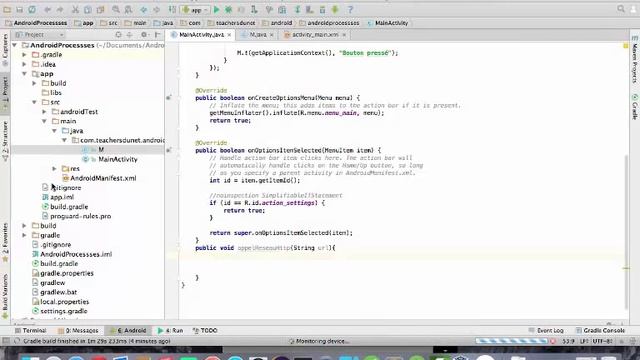Expand the androidTest folder
Viewport: 640px width, 360px height.
pyautogui.click(x=44, y=112)
